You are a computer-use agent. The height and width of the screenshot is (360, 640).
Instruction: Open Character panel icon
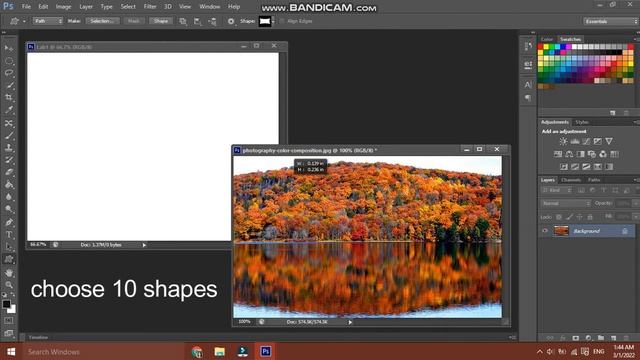(528, 85)
